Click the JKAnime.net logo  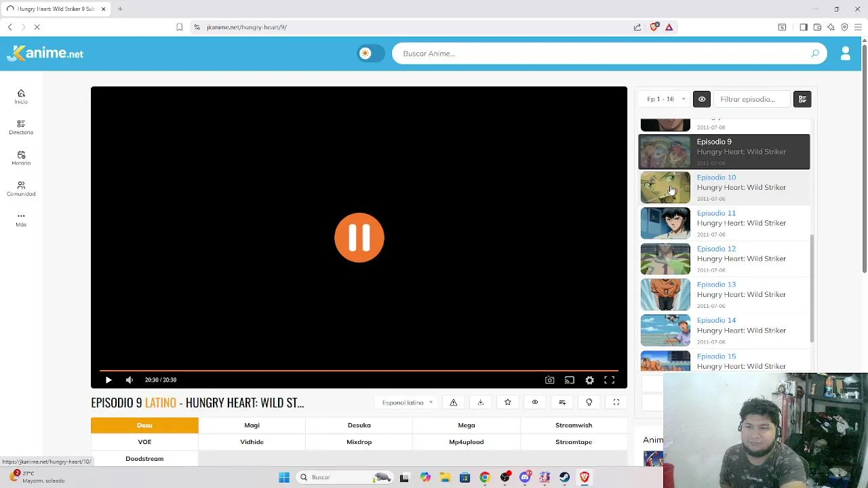45,54
